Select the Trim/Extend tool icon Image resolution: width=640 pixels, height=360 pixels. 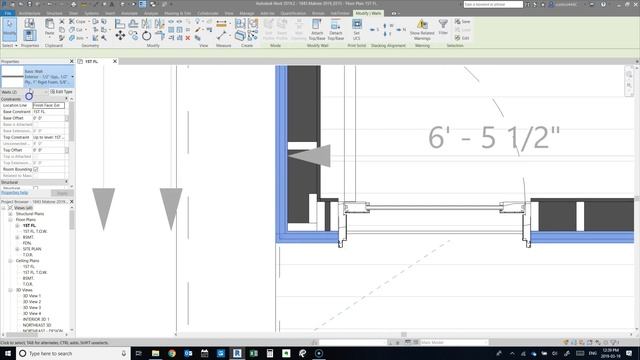(160, 36)
